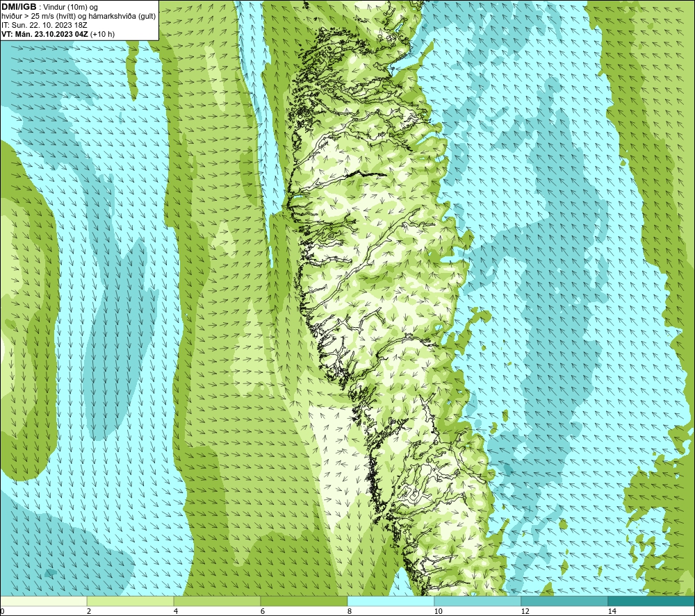Image resolution: width=695 pixels, height=616 pixels.
Task: Click the dark teal legend swatch above 14
Action: [x=652, y=601]
